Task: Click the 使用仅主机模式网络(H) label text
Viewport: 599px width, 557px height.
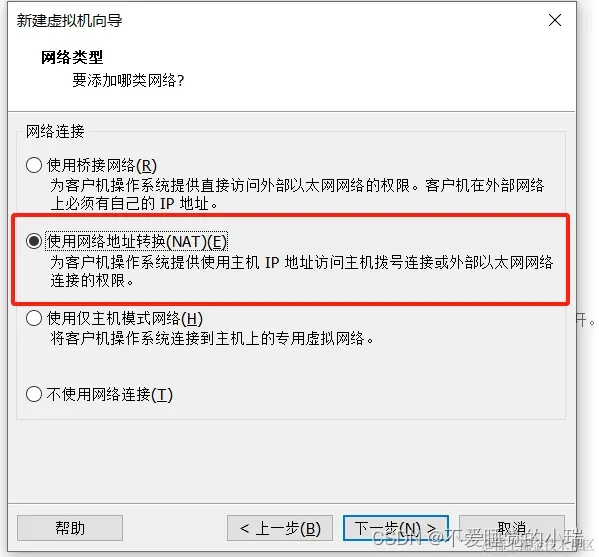Action: pos(125,318)
